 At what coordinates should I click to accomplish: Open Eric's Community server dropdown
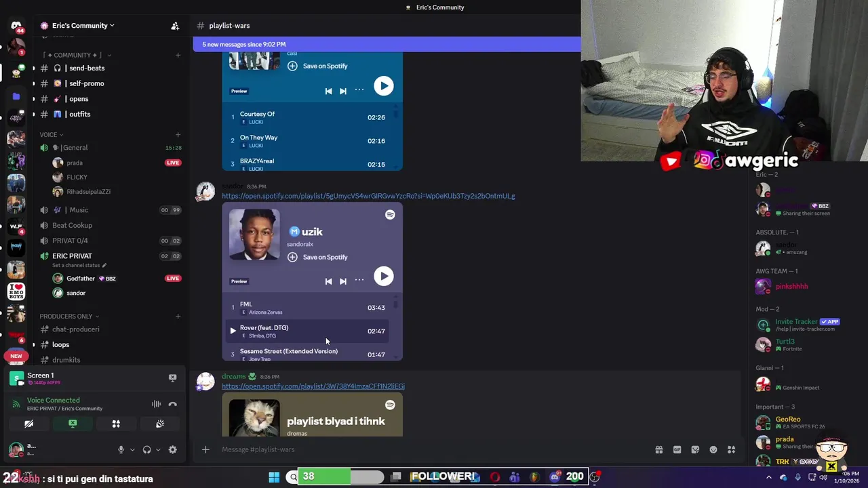pyautogui.click(x=77, y=26)
